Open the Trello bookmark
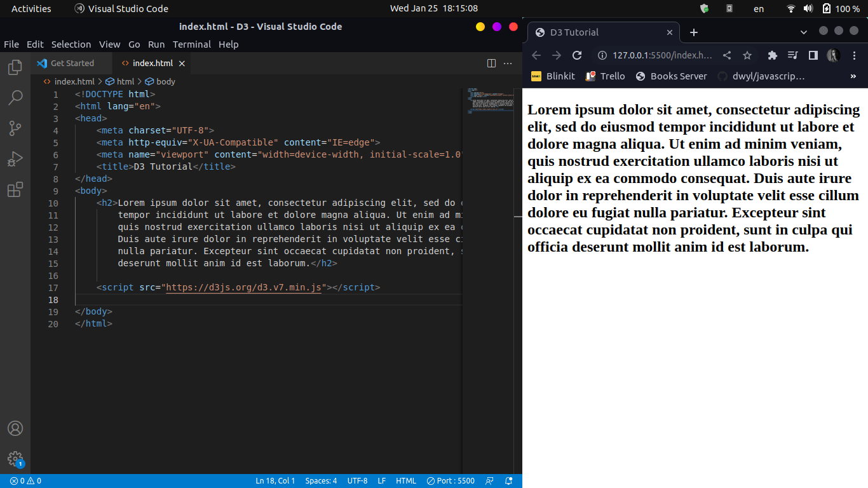 coord(605,76)
